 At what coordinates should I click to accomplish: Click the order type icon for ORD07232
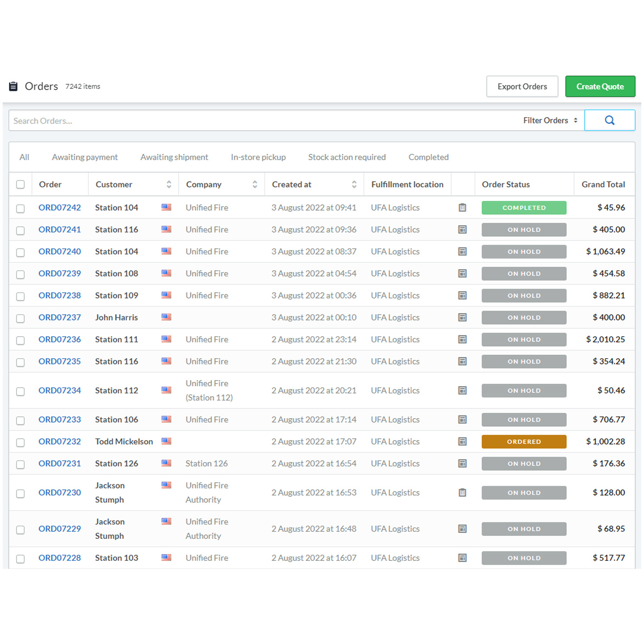tap(462, 441)
